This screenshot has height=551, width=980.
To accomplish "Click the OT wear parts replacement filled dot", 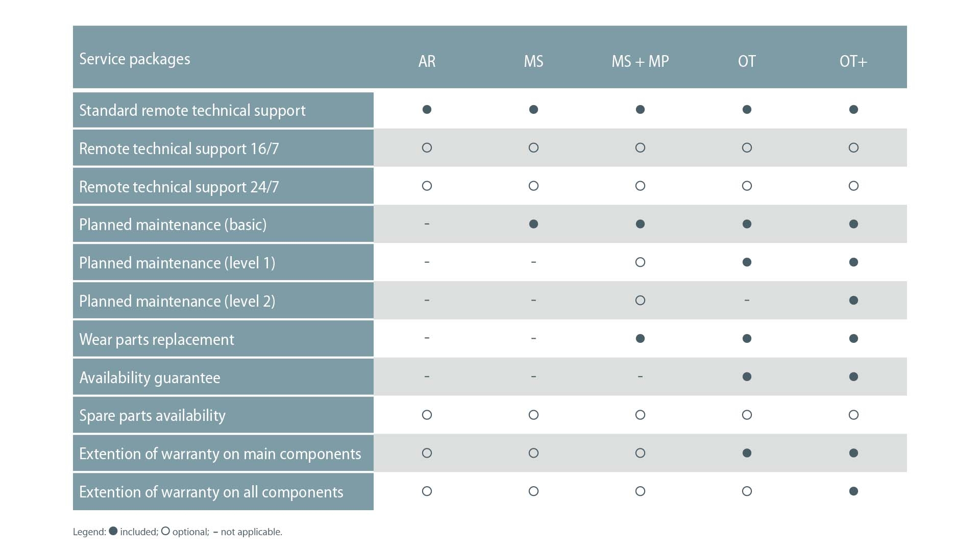I will tap(747, 339).
